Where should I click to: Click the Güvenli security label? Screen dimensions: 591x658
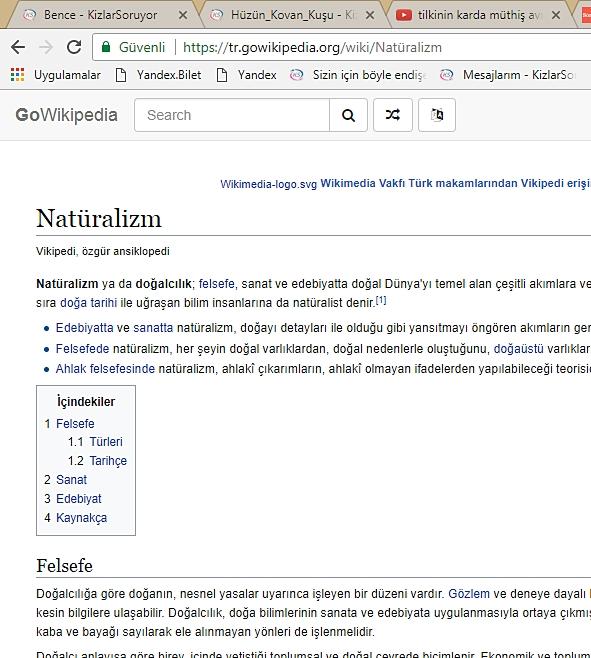click(x=142, y=47)
